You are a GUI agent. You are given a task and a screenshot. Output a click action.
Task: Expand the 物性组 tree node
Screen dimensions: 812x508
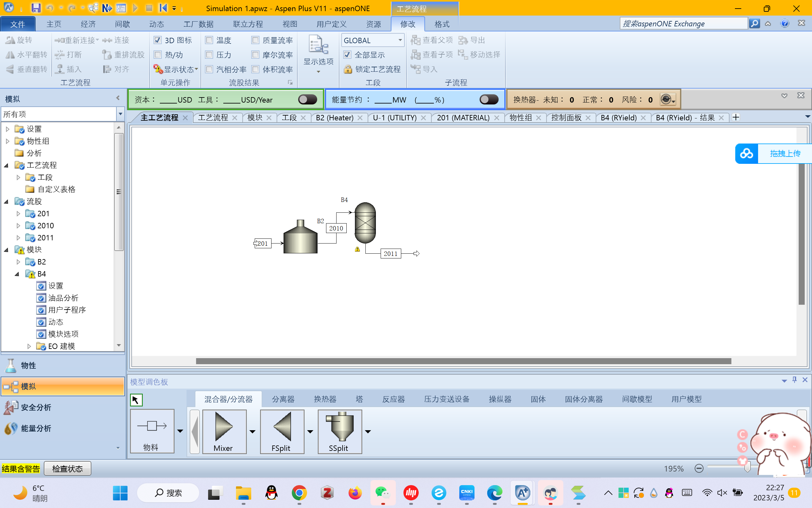[x=7, y=141]
